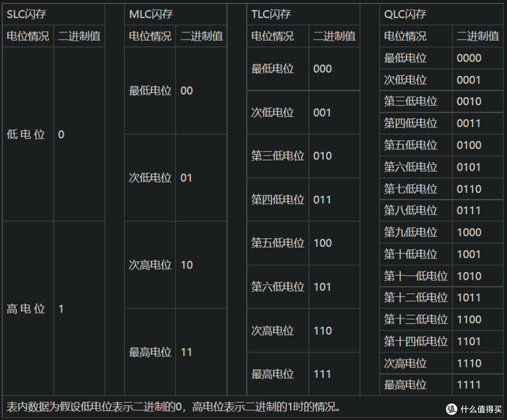This screenshot has height=420, width=507.
Task: Click TLC binary value "111"
Action: click(322, 374)
